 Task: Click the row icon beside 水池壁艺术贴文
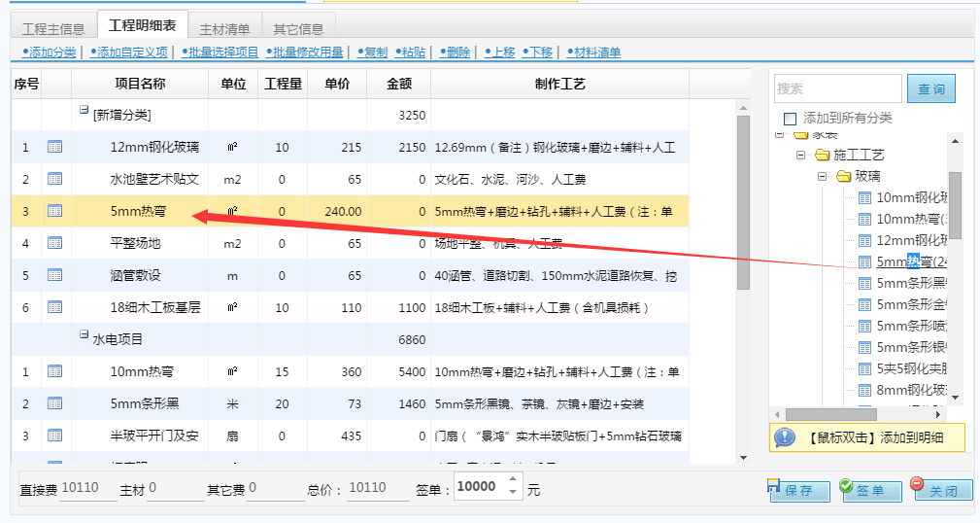(55, 179)
